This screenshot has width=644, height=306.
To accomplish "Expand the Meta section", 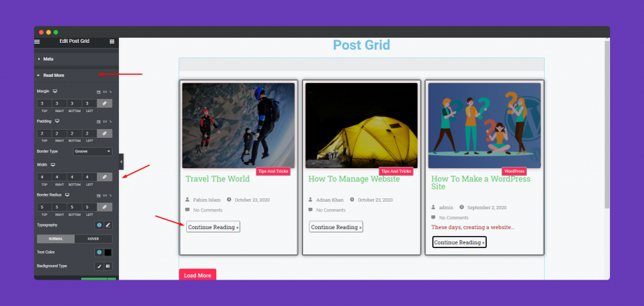I will [76, 59].
